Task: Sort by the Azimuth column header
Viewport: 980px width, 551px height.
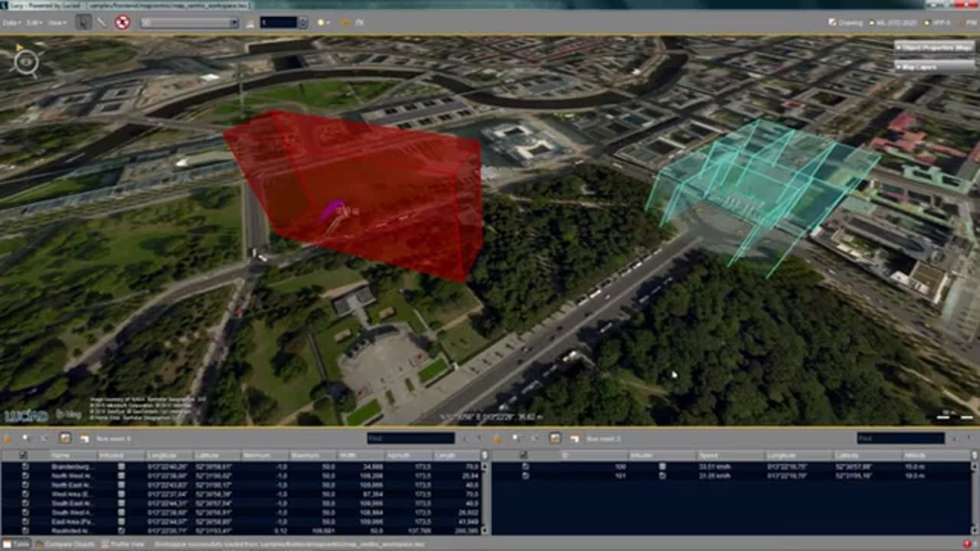Action: point(410,455)
